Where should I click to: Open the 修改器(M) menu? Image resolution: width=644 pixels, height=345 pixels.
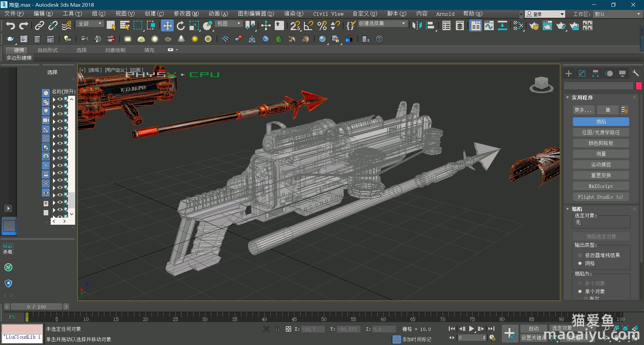click(x=186, y=14)
